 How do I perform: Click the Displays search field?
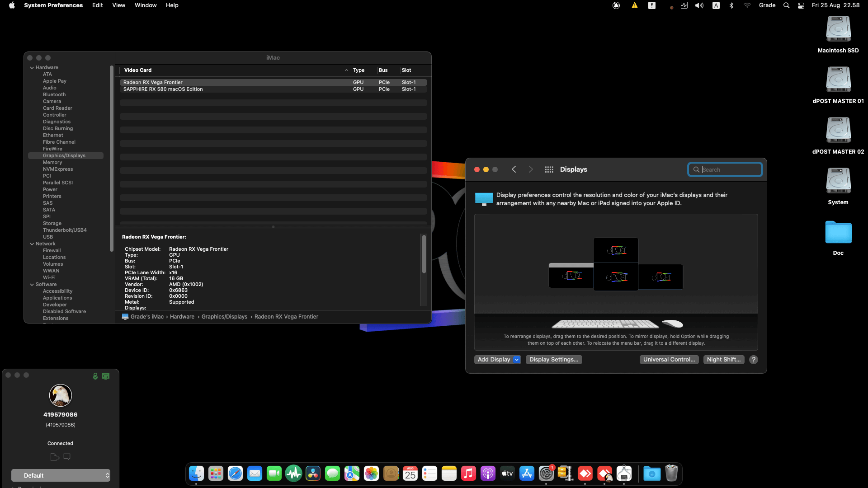click(x=725, y=169)
